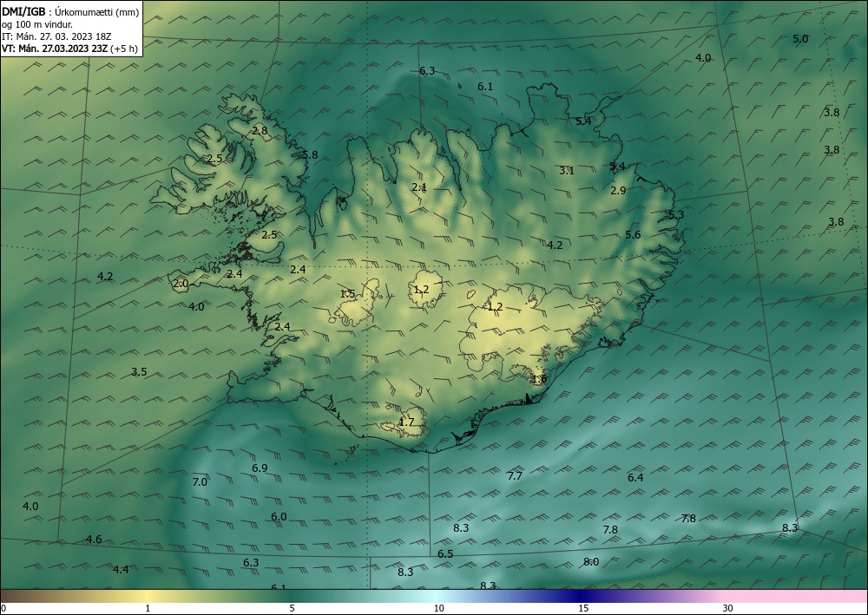Click the "IT: Mán. 27. 03. 2023 18Z" line
Viewport: 868px width, 615px height.
(56, 36)
